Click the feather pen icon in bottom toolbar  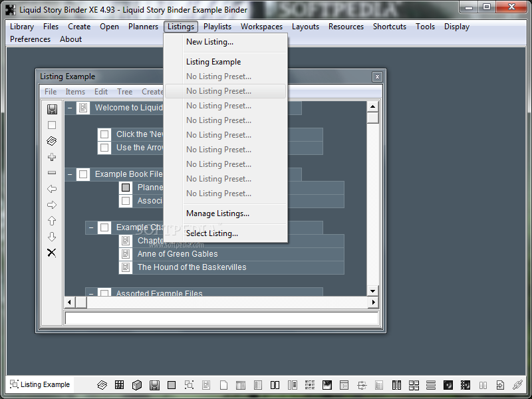click(x=517, y=385)
